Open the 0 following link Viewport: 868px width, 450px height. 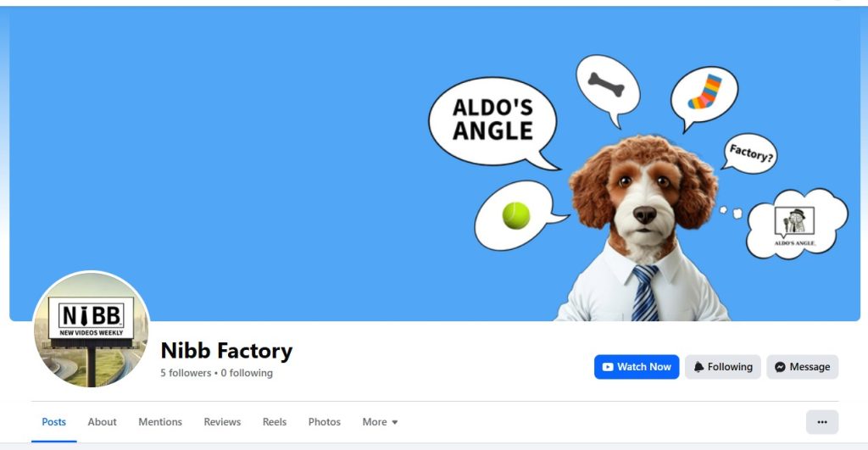pyautogui.click(x=247, y=373)
